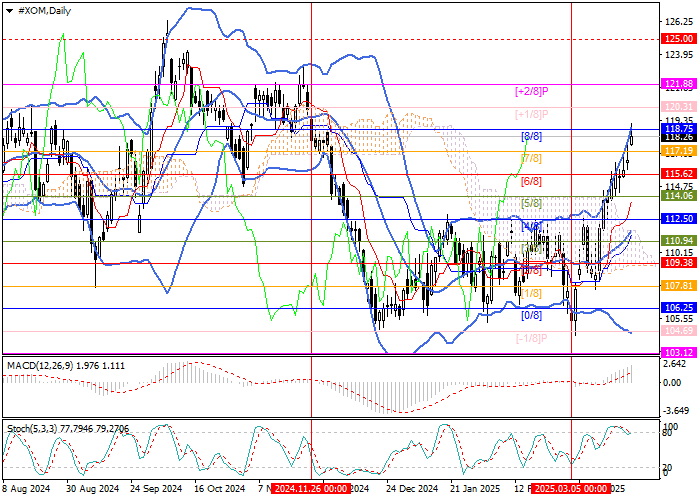Click the orange 117.19 price tag
The width and height of the screenshot is (700, 500).
pos(679,150)
